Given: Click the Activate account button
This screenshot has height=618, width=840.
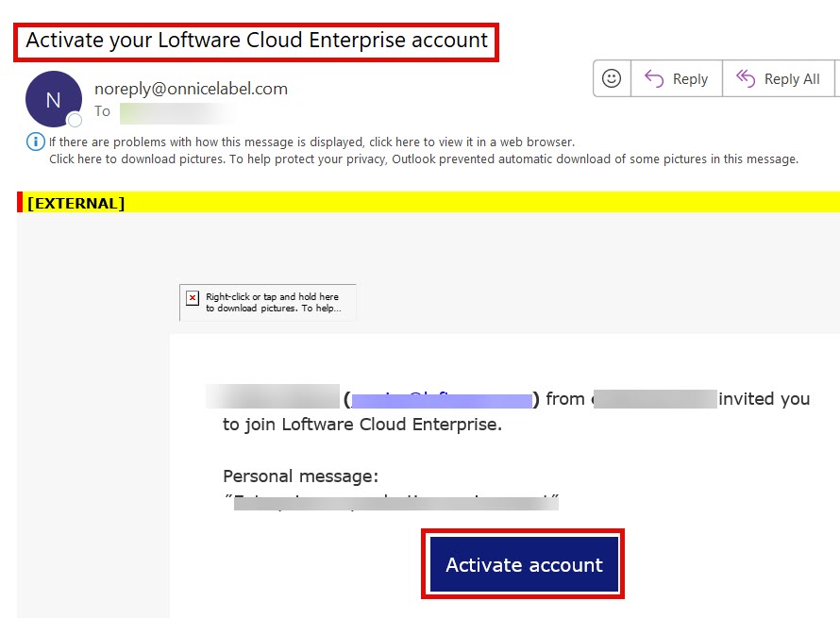Looking at the screenshot, I should point(524,564).
